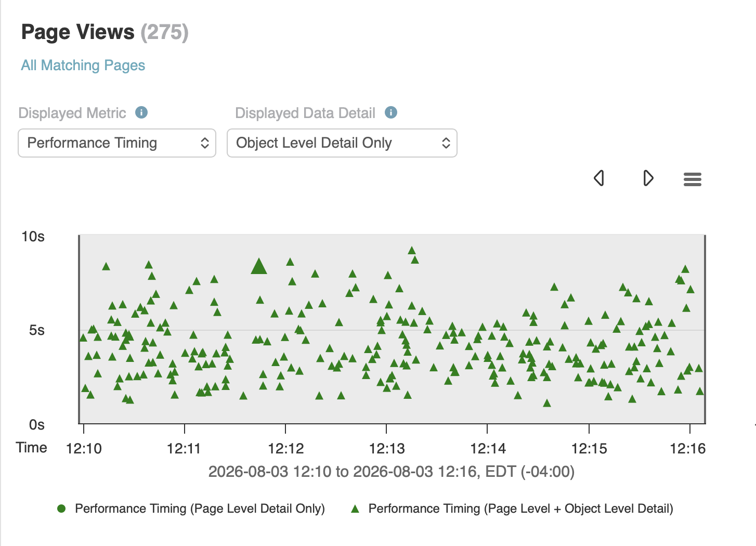Go to previous time range arrow
The height and width of the screenshot is (546, 756).
pos(599,178)
